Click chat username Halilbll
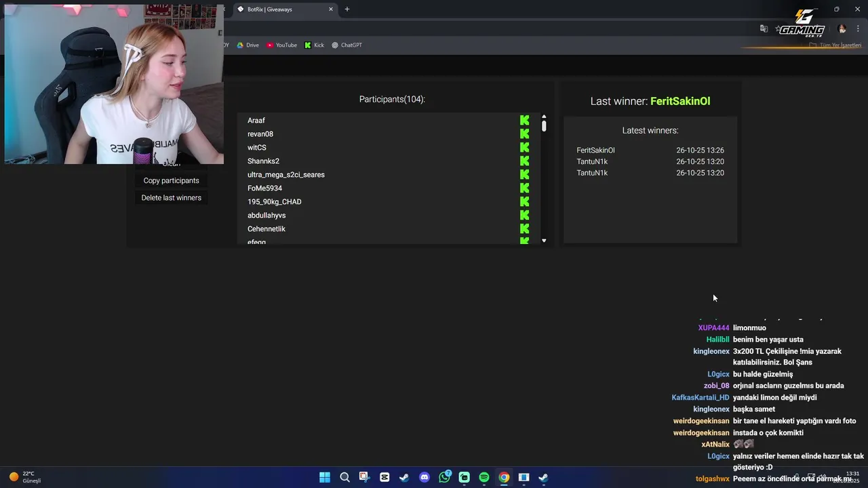 click(x=718, y=340)
